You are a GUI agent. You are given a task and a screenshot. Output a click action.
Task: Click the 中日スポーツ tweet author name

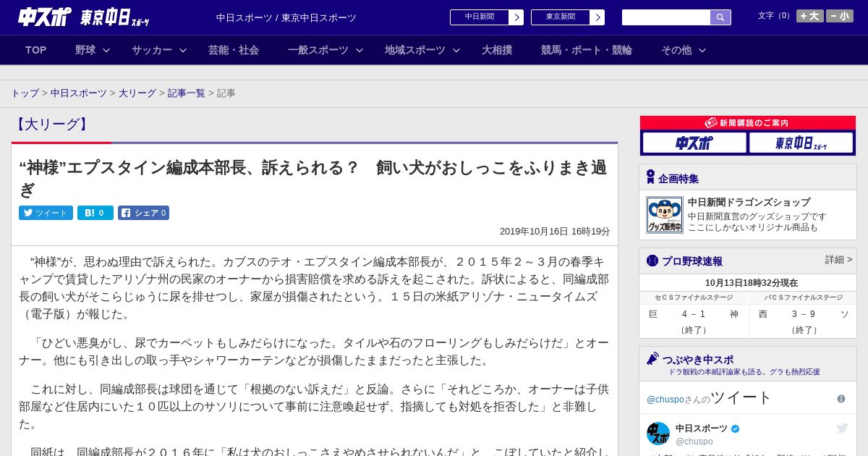(x=702, y=428)
